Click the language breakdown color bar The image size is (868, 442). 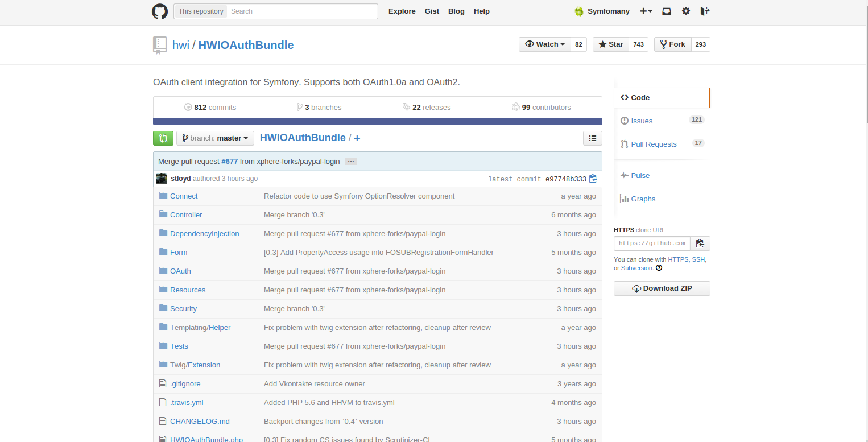(x=378, y=121)
